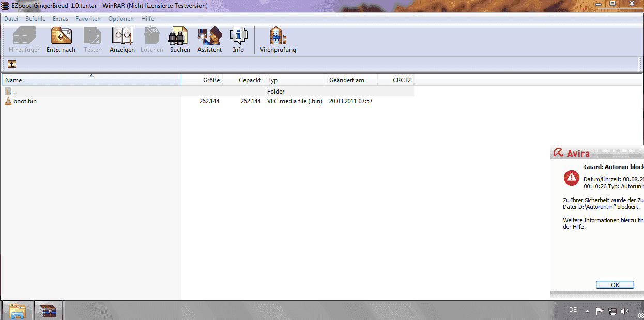Viewport: 644px width, 320px height.
Task: Open the Favoriten menu
Action: point(88,19)
